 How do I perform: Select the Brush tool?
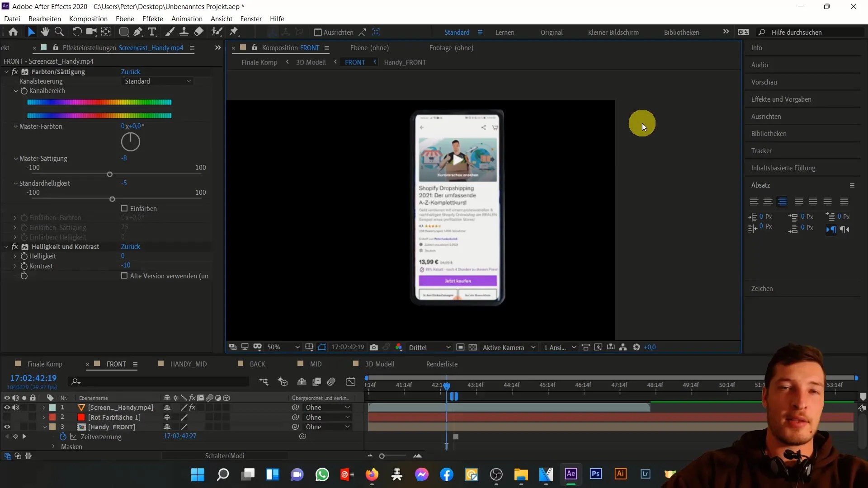[170, 32]
